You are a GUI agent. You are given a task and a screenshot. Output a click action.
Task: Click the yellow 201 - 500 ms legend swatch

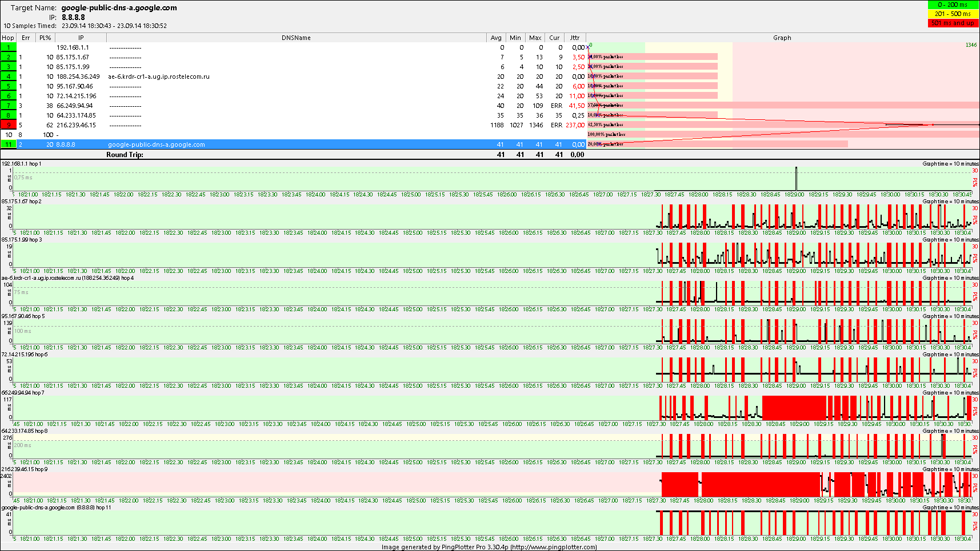(953, 14)
